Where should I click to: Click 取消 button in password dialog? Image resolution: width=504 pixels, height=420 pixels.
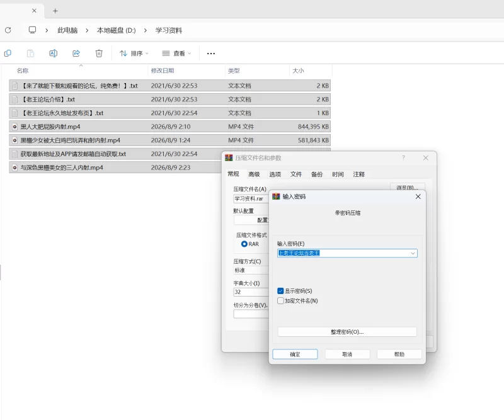click(x=347, y=354)
